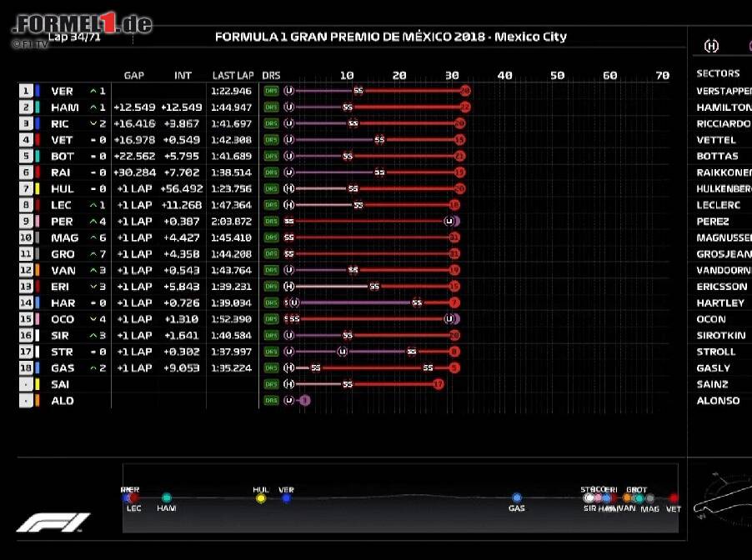The height and width of the screenshot is (560, 752).
Task: Click the DRS indicator in Vandoorne's row
Action: (271, 270)
